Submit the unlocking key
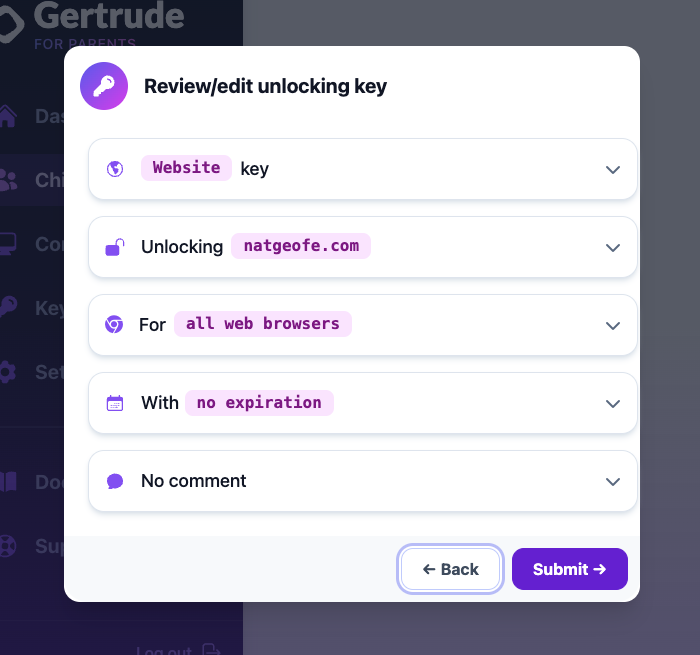Viewport: 700px width, 655px height. click(570, 569)
